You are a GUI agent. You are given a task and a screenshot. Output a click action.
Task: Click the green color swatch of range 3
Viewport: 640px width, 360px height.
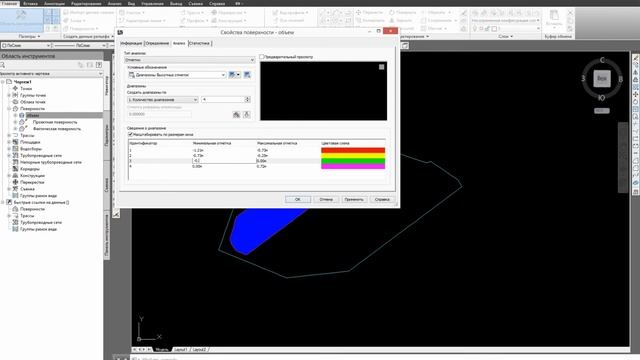click(353, 161)
